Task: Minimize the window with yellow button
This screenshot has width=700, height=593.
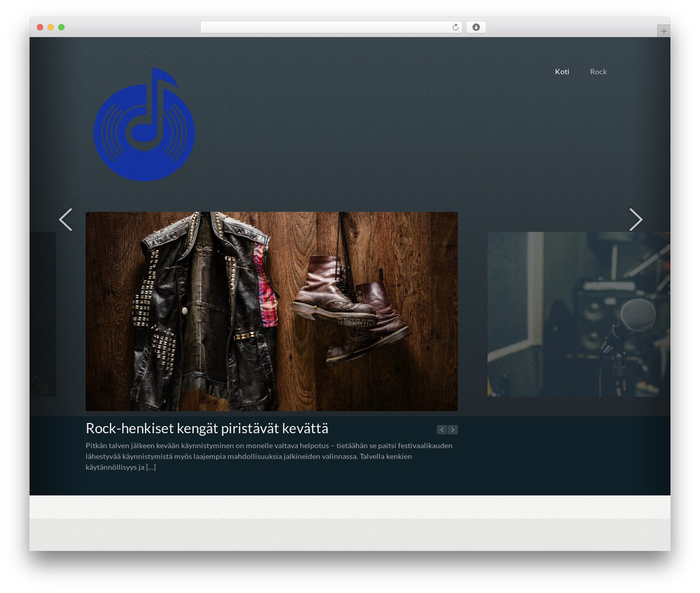Action: point(50,27)
